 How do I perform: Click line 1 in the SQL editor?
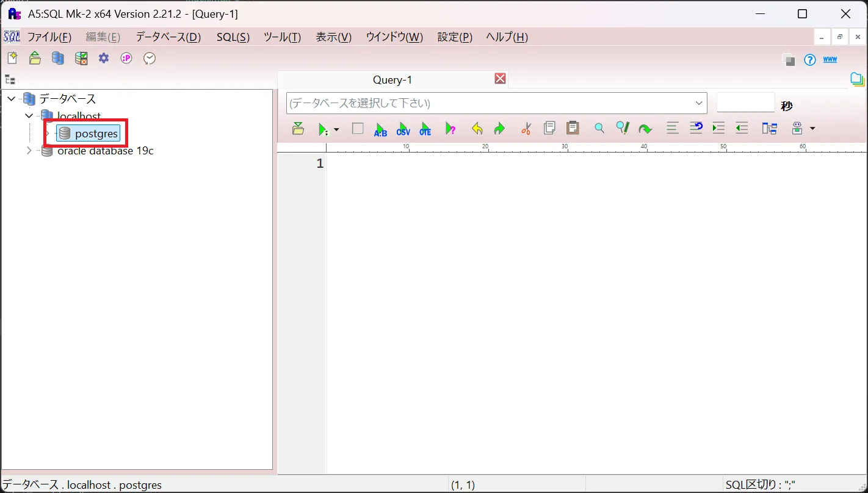pyautogui.click(x=596, y=164)
